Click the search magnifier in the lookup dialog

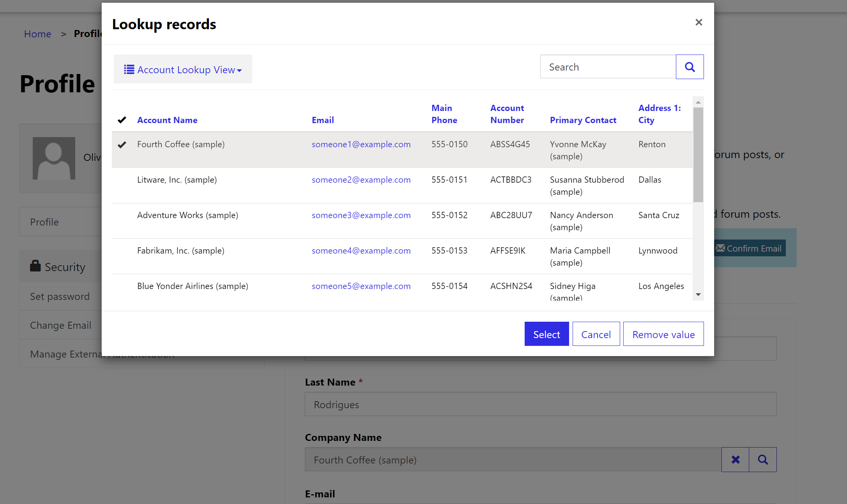tap(690, 67)
